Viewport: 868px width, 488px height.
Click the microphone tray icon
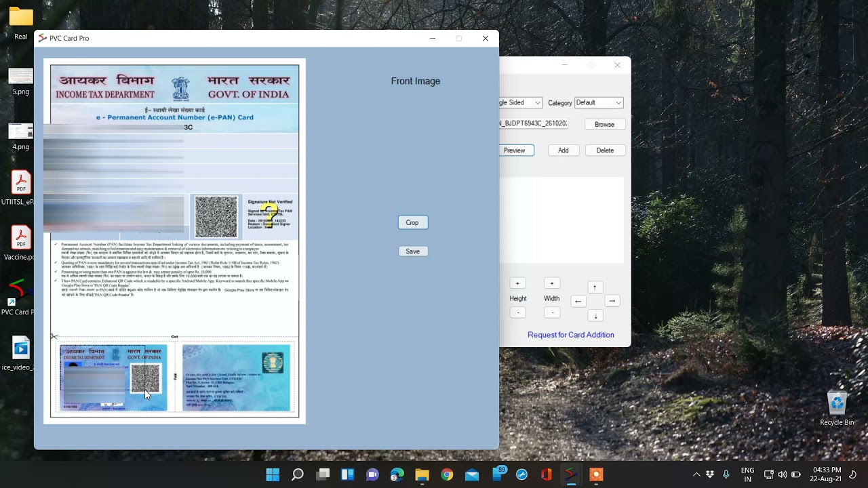(x=726, y=474)
